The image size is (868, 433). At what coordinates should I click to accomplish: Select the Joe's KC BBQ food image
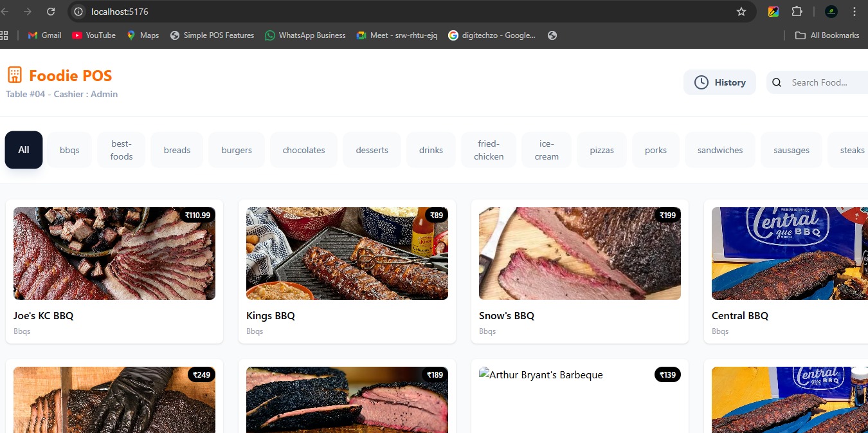[114, 253]
